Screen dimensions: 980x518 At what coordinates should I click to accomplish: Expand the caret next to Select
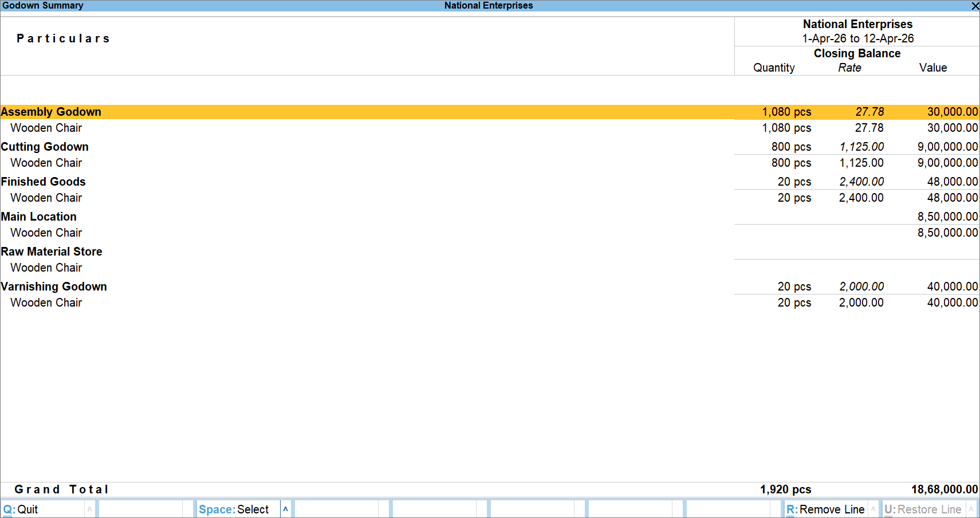pyautogui.click(x=285, y=509)
